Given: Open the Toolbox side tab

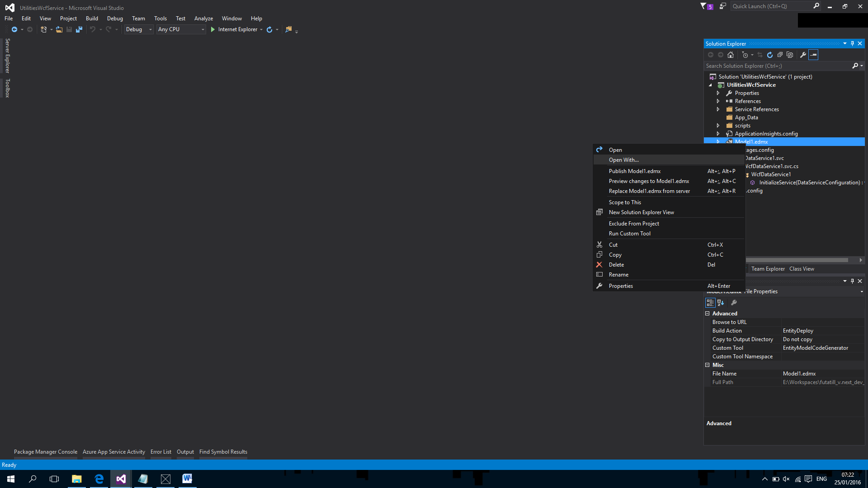Looking at the screenshot, I should coord(7,88).
